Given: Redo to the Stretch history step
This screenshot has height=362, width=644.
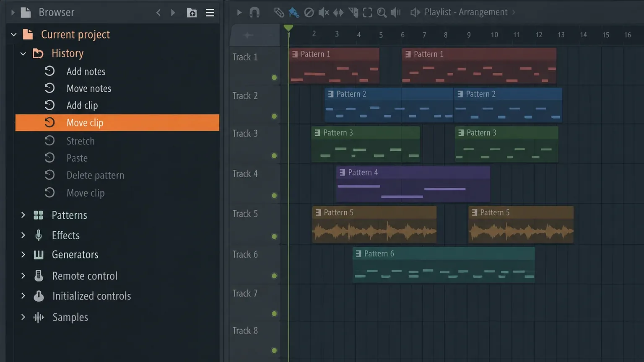Looking at the screenshot, I should pos(80,141).
